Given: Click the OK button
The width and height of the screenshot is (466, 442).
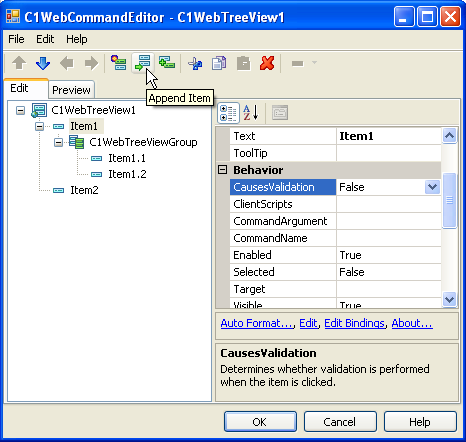Looking at the screenshot, I should [260, 422].
